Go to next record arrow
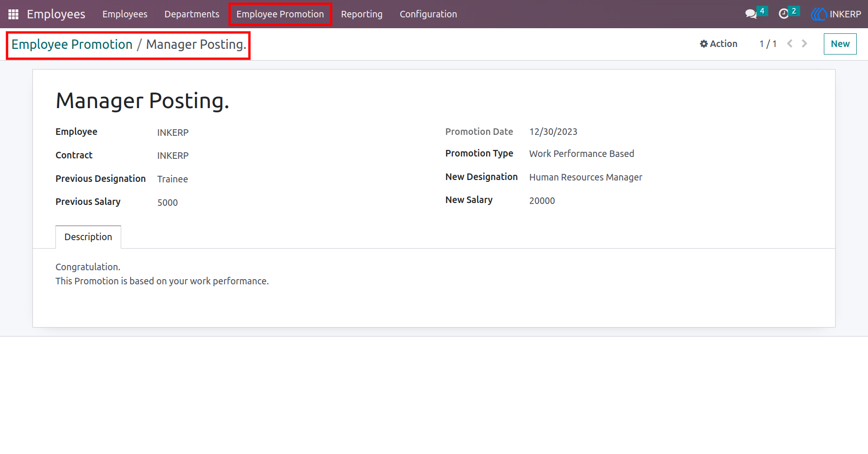This screenshot has height=454, width=868. pyautogui.click(x=805, y=44)
